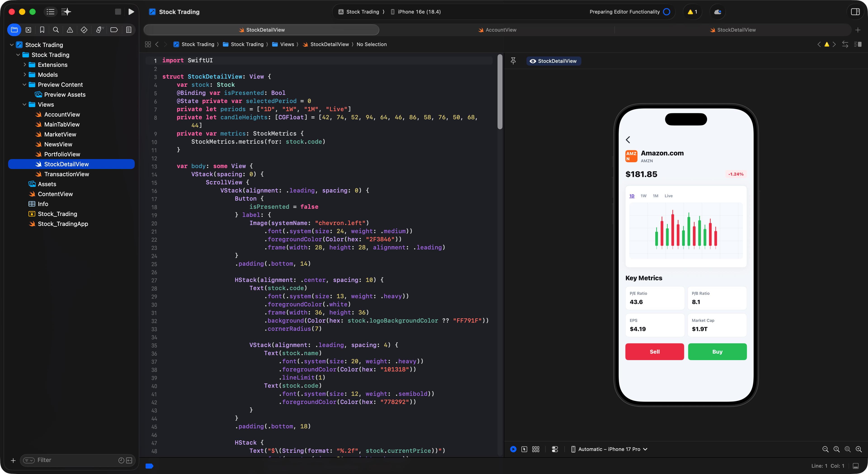868x474 pixels.
Task: Zoom preview to 100 percent
Action: (x=837, y=449)
